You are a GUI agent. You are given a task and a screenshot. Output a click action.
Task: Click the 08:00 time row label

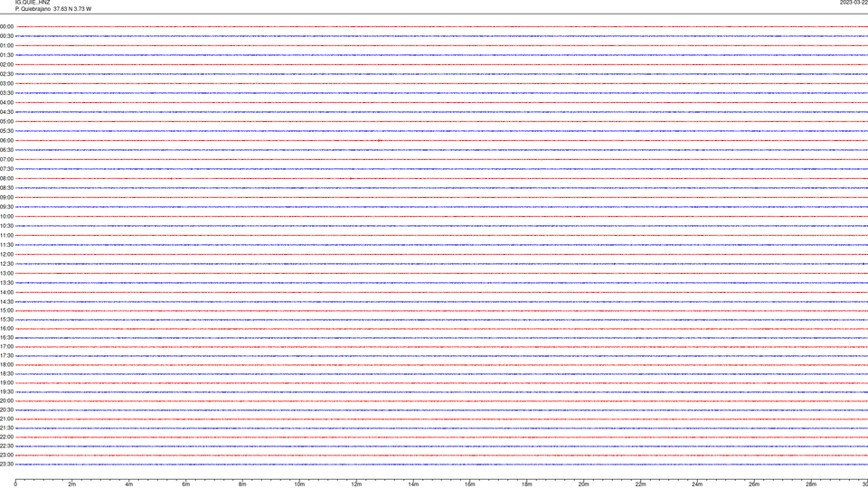coord(6,179)
